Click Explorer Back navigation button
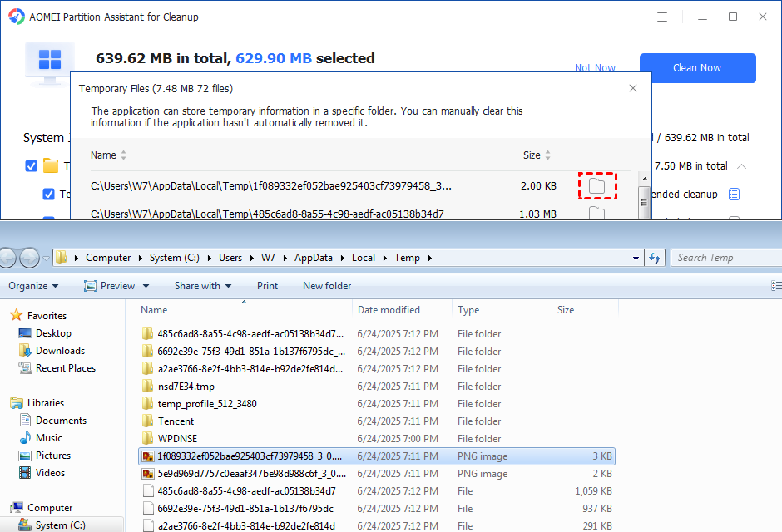This screenshot has width=782, height=532. pyautogui.click(x=7, y=258)
